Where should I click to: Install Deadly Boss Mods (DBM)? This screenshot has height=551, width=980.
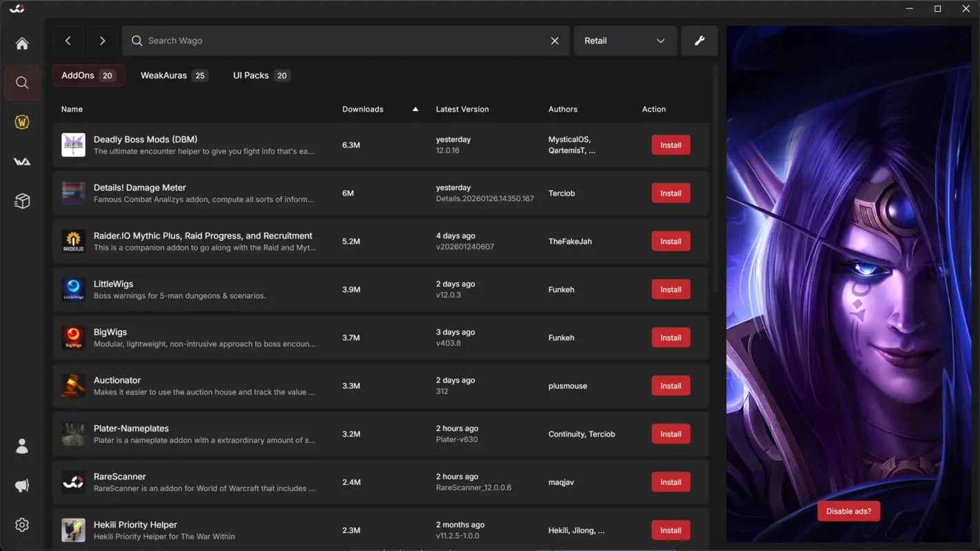(x=670, y=145)
